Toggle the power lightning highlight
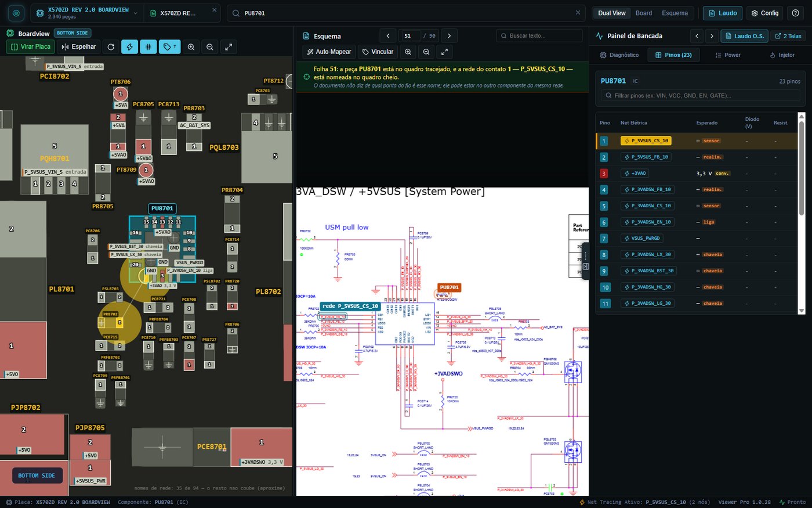812x508 pixels. 129,47
